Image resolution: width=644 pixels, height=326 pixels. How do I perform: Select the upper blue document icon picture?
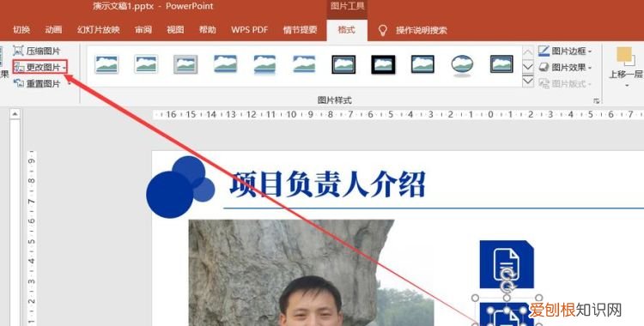click(507, 264)
